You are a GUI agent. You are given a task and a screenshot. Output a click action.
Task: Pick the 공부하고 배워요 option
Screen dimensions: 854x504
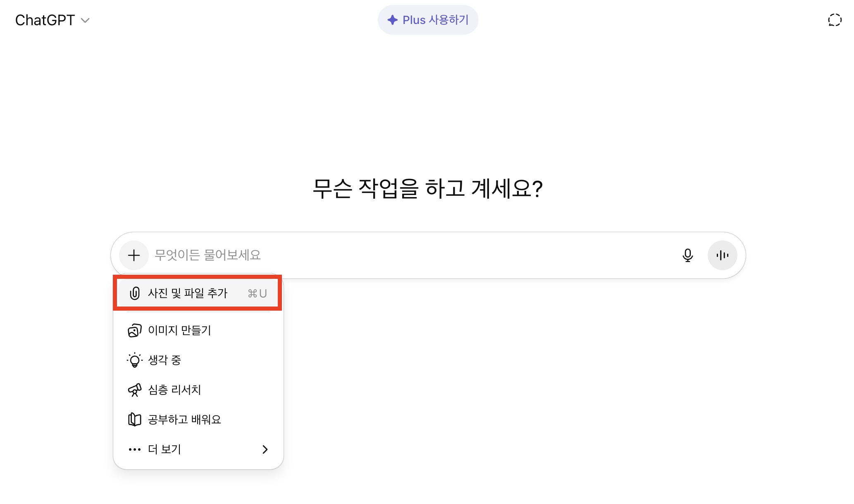point(184,420)
